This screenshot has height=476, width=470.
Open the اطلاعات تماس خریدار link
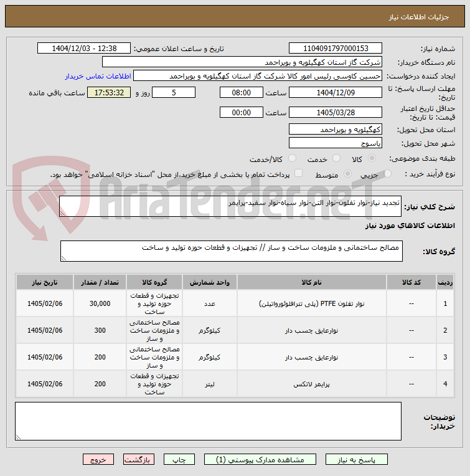click(x=98, y=76)
